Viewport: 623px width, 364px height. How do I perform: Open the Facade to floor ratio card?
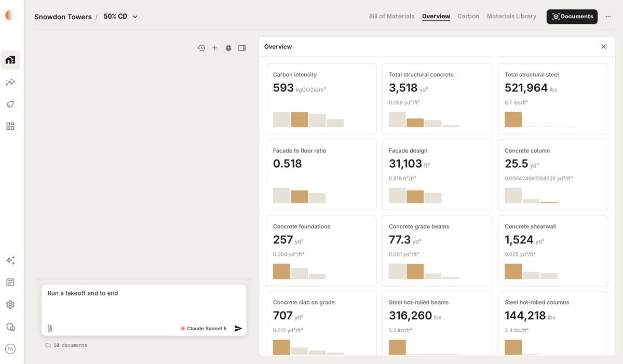(x=321, y=175)
